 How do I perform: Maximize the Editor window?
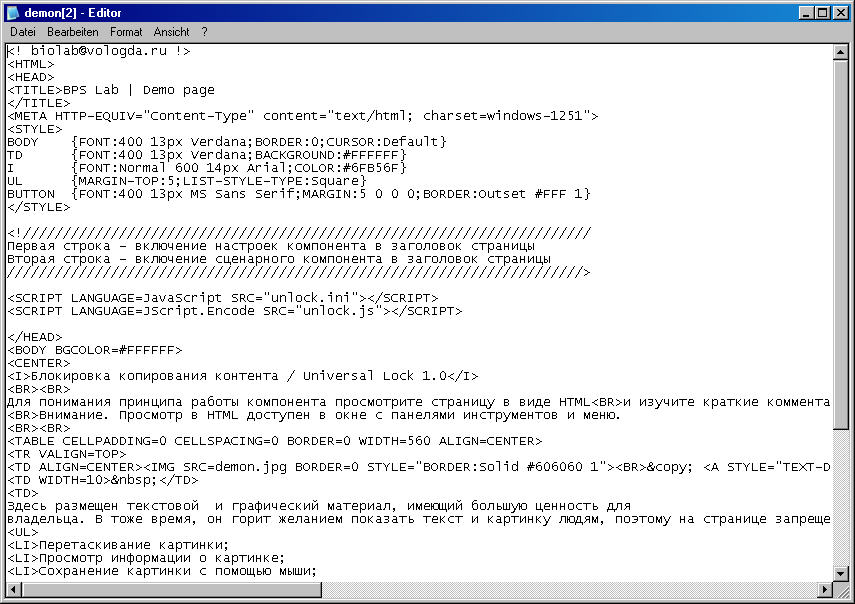click(x=823, y=13)
